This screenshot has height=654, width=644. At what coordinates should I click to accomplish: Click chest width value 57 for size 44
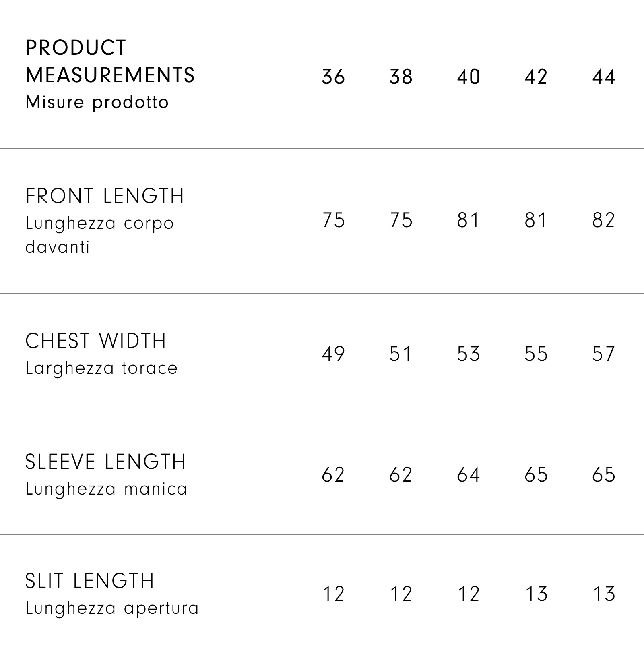[x=604, y=354]
